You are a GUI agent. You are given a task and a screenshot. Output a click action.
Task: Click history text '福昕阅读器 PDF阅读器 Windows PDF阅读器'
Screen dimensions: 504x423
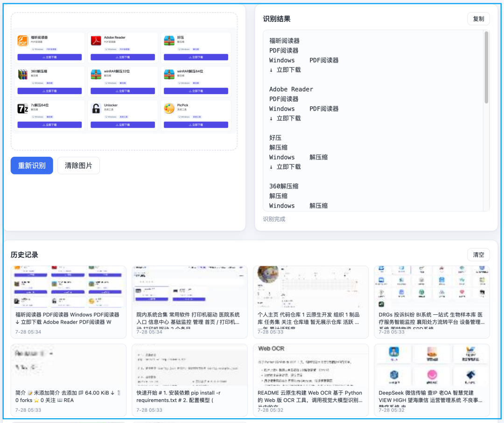(67, 315)
